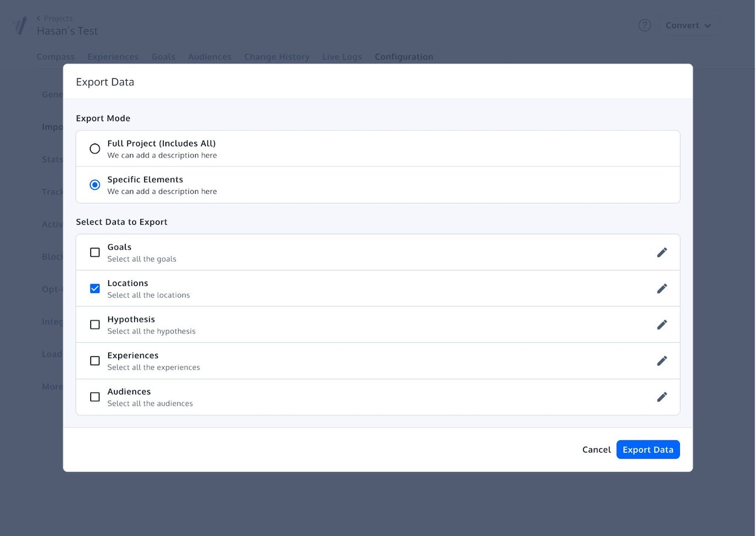Select the Specific Elements radio option

tap(95, 185)
